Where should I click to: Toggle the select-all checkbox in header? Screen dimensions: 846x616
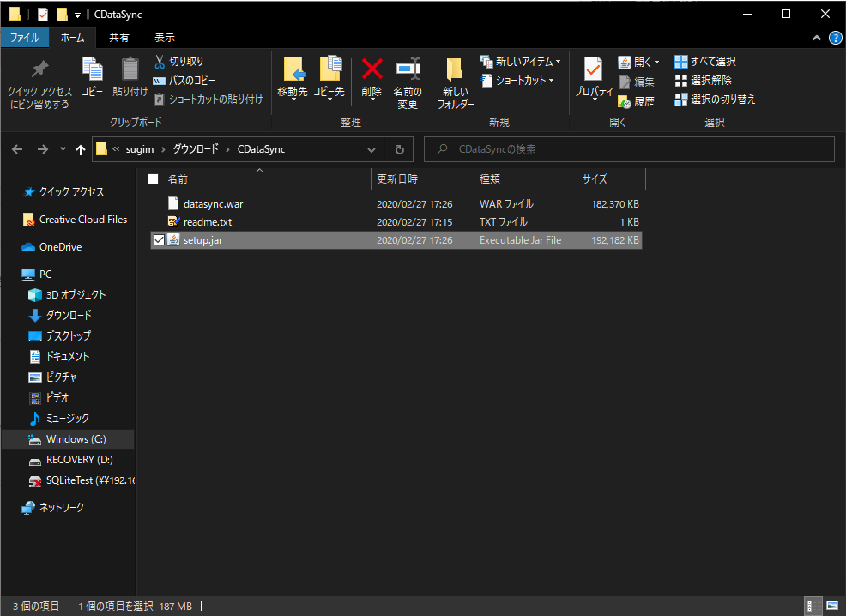click(x=154, y=179)
